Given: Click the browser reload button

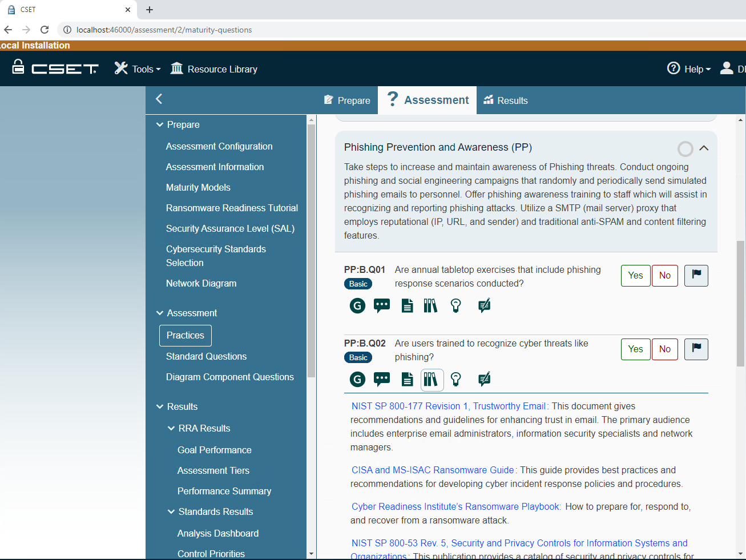Looking at the screenshot, I should 45,30.
